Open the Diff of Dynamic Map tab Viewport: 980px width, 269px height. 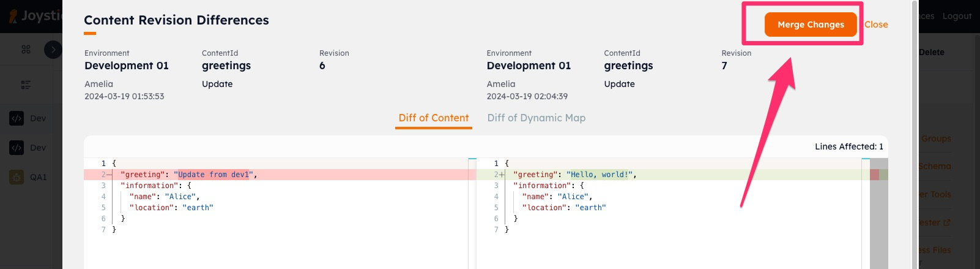pos(536,118)
